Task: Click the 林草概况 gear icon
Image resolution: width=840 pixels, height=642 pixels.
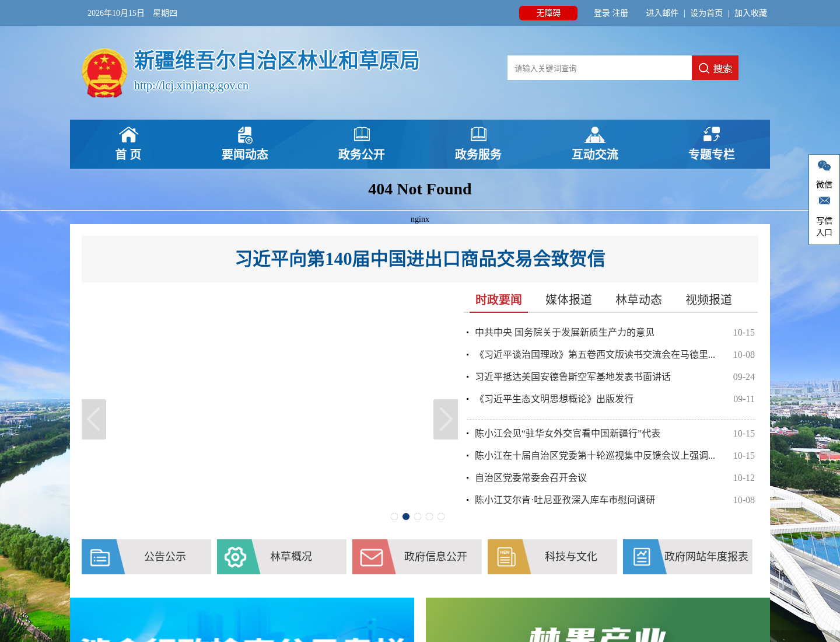Action: [x=235, y=557]
